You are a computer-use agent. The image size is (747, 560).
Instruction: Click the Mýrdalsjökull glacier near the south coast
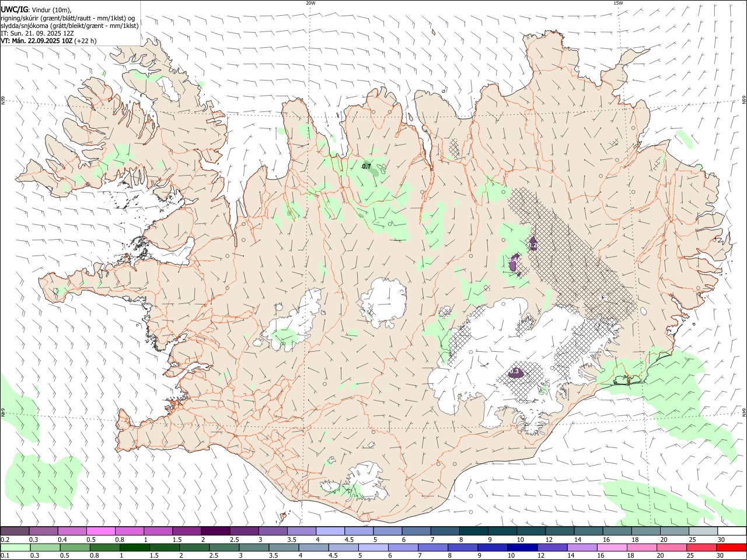click(x=365, y=481)
